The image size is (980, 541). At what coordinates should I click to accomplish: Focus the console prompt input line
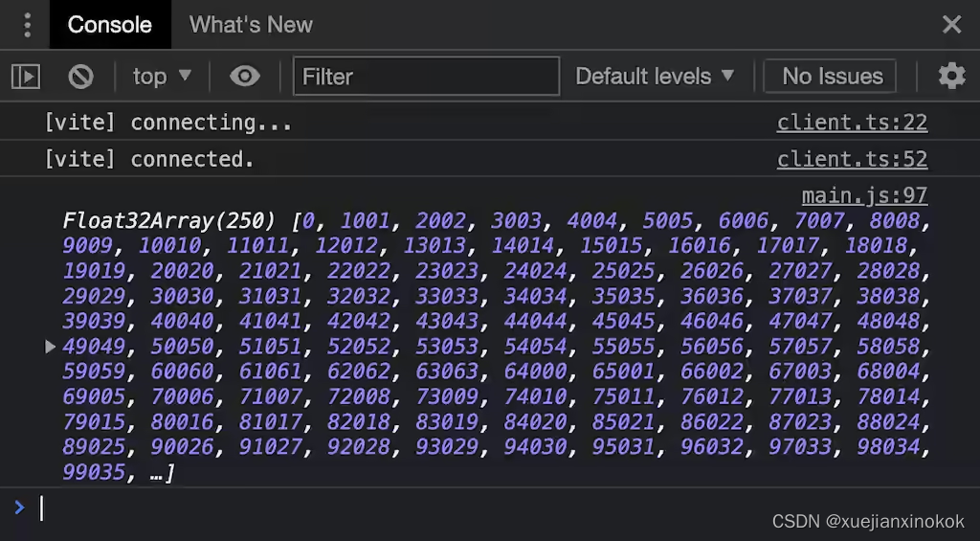pos(490,507)
